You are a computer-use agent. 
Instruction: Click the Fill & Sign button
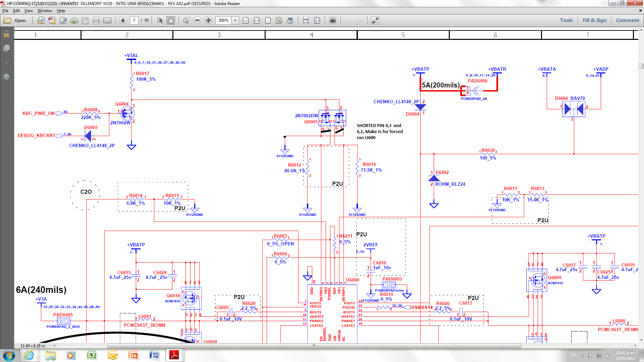point(594,20)
